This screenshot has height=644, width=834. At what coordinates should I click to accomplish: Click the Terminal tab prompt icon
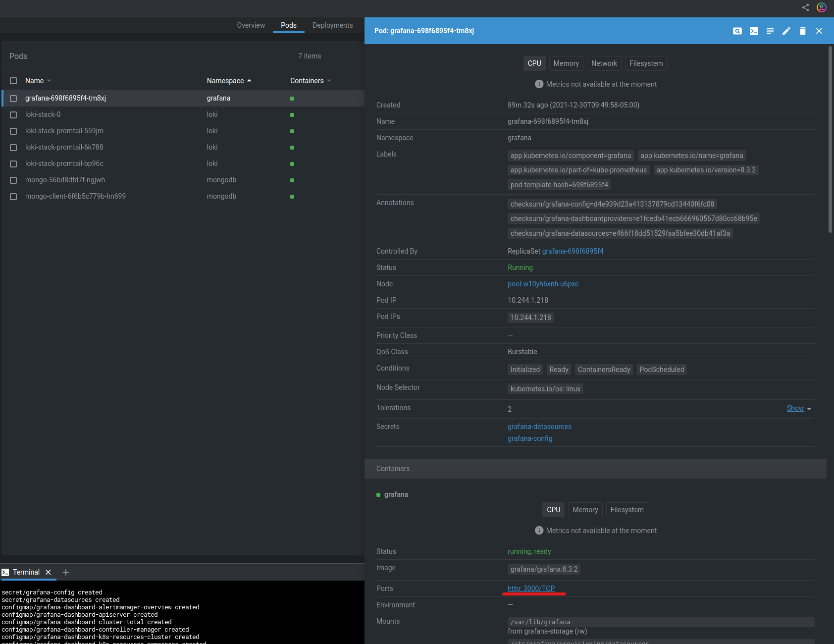pyautogui.click(x=5, y=572)
